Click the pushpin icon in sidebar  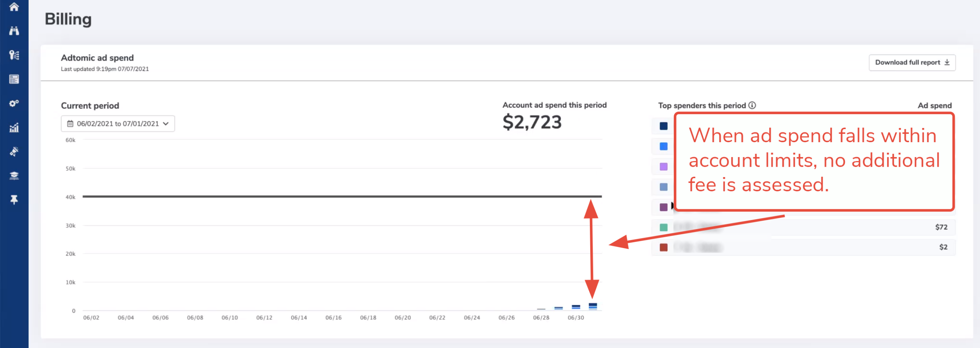click(14, 200)
